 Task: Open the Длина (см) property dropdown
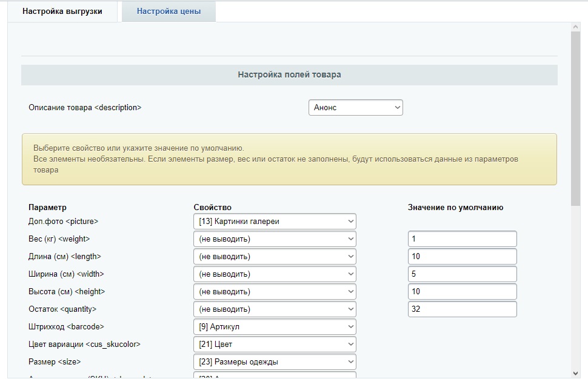pyautogui.click(x=275, y=257)
